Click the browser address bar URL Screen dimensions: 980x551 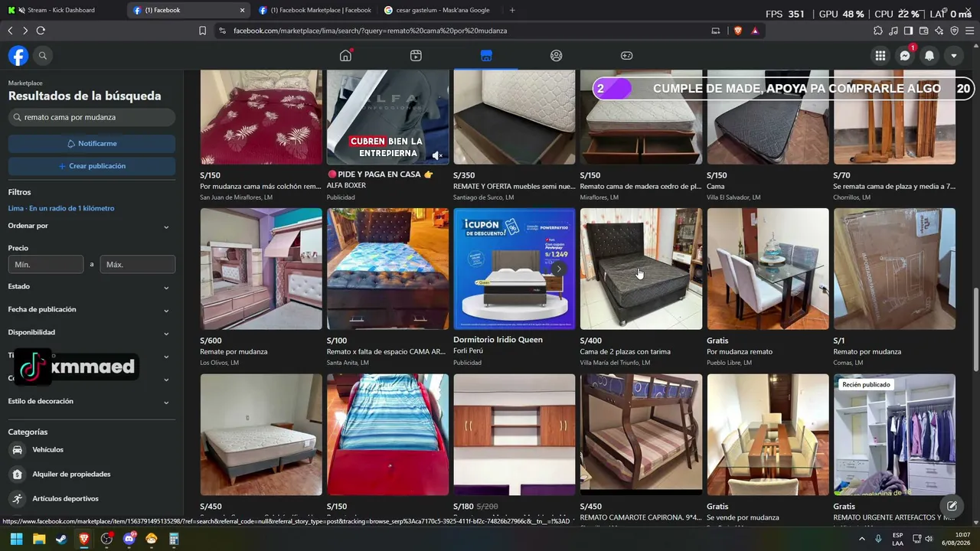click(370, 31)
